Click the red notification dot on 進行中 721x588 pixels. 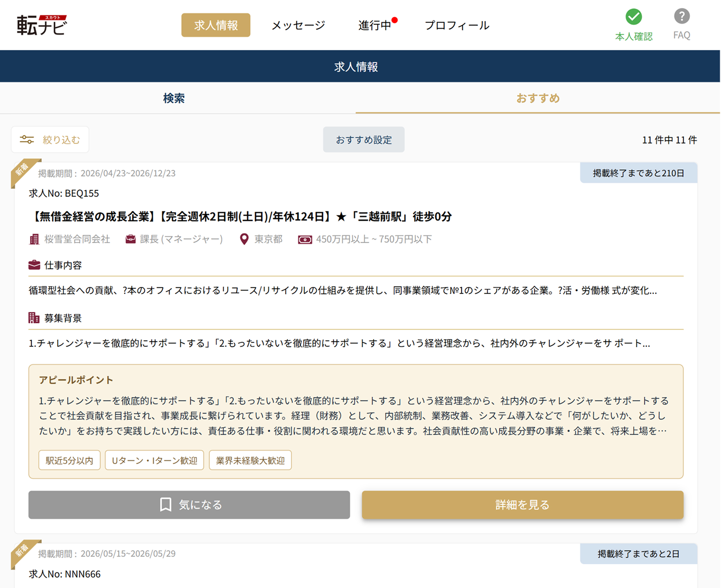coord(395,20)
